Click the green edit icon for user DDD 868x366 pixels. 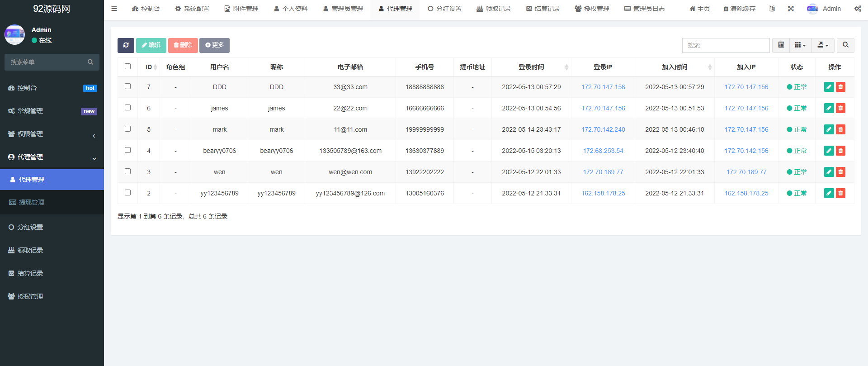(x=829, y=87)
